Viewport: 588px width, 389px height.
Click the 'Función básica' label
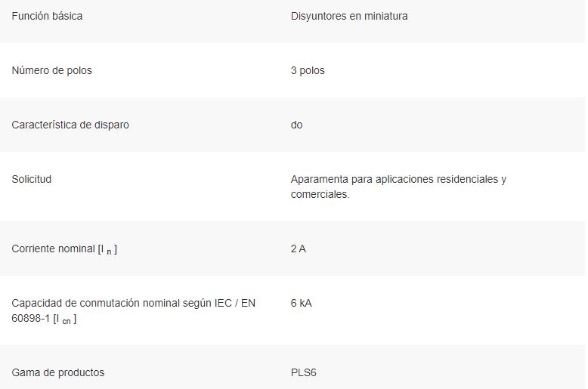pyautogui.click(x=47, y=16)
